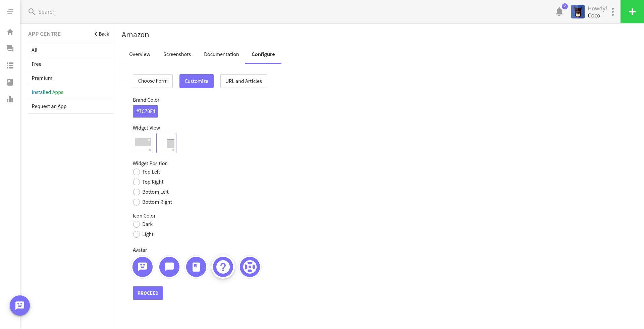Show Premium apps category
This screenshot has height=329, width=644.
[x=71, y=78]
